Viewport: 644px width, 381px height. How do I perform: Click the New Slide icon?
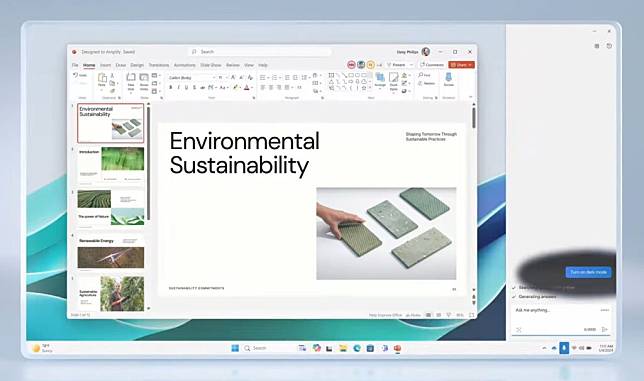(x=131, y=78)
